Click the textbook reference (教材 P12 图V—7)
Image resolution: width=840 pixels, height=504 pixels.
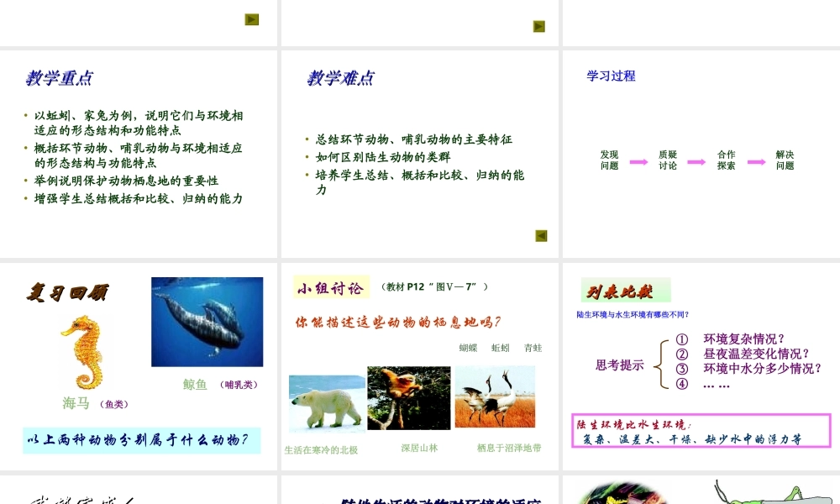(x=434, y=287)
